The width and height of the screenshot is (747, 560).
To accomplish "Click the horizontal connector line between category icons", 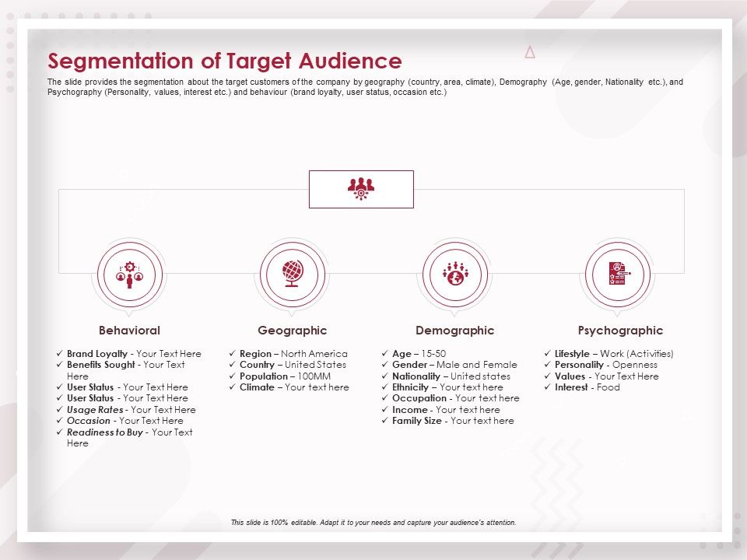I will [210, 273].
